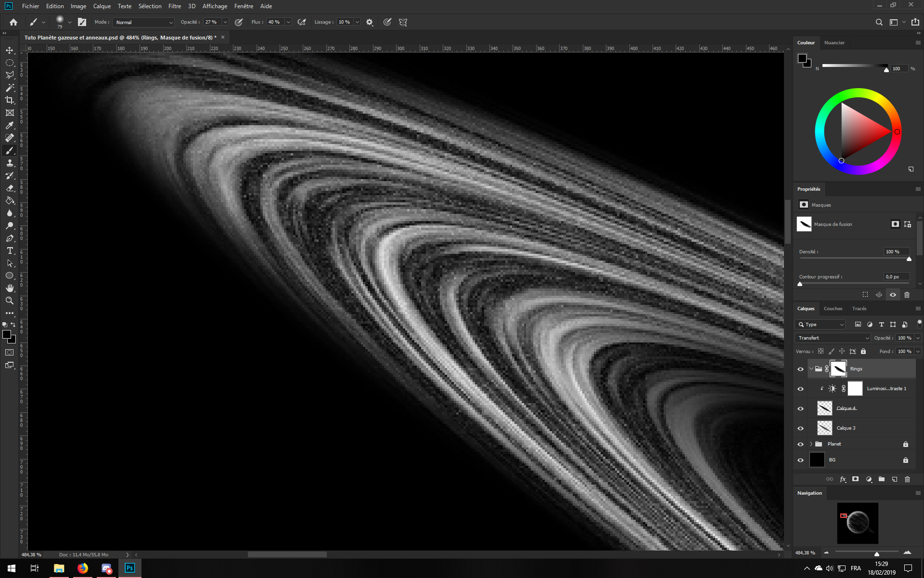The width and height of the screenshot is (924, 578).
Task: Select the horizontal Type tool
Action: pos(10,251)
